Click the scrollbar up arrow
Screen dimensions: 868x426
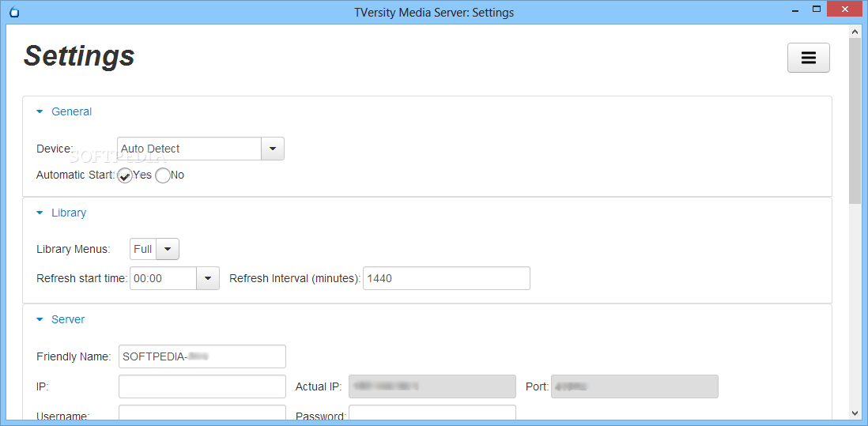(x=855, y=32)
